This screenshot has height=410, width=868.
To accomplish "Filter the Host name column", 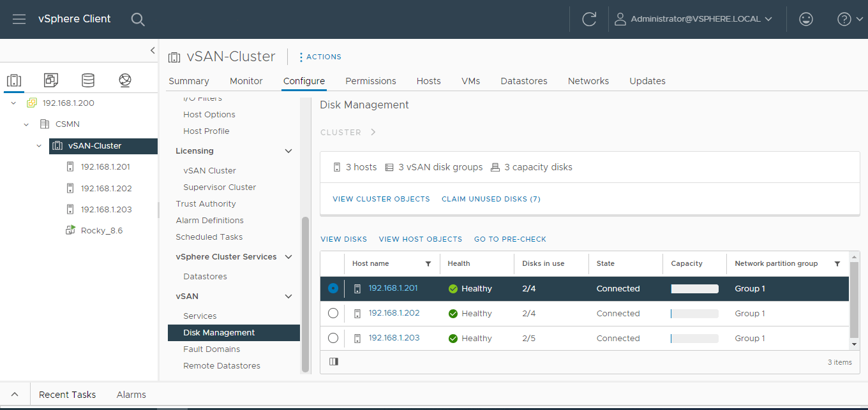I will (428, 264).
